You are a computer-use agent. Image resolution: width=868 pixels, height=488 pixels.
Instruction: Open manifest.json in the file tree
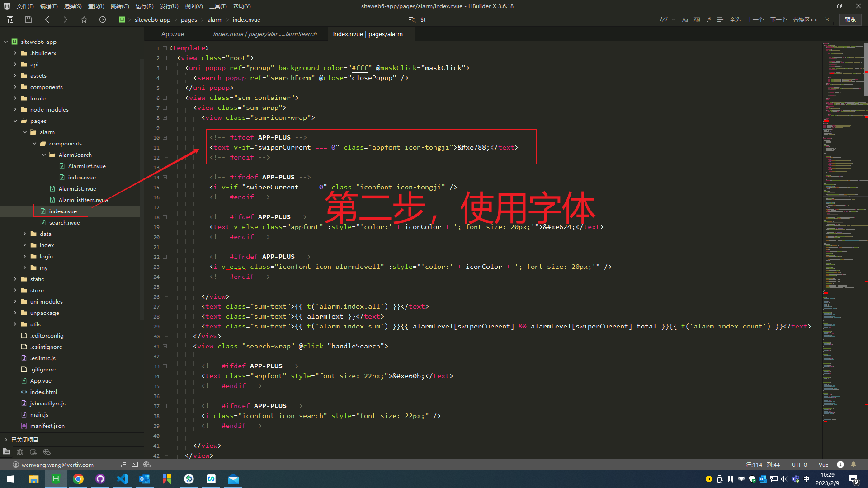(47, 426)
